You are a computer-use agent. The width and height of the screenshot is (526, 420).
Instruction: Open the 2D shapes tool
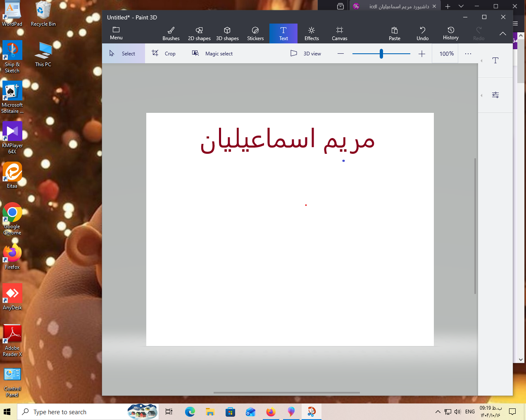pos(199,33)
